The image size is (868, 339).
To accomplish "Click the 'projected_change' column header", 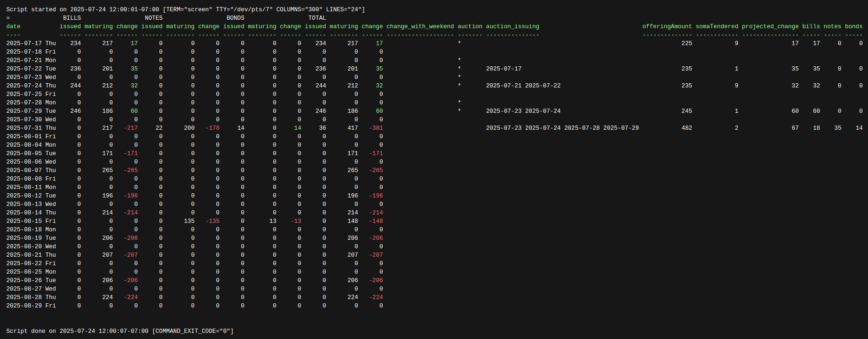I will pyautogui.click(x=770, y=26).
